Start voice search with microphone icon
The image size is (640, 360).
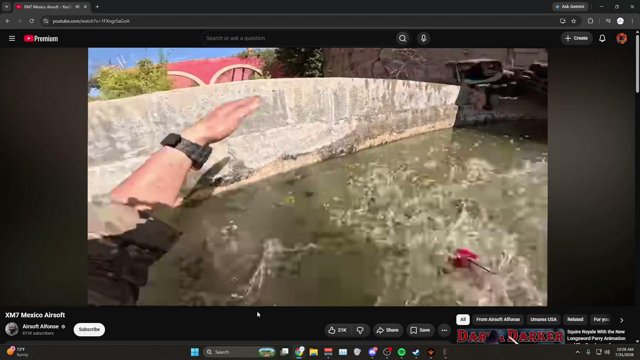click(x=423, y=38)
